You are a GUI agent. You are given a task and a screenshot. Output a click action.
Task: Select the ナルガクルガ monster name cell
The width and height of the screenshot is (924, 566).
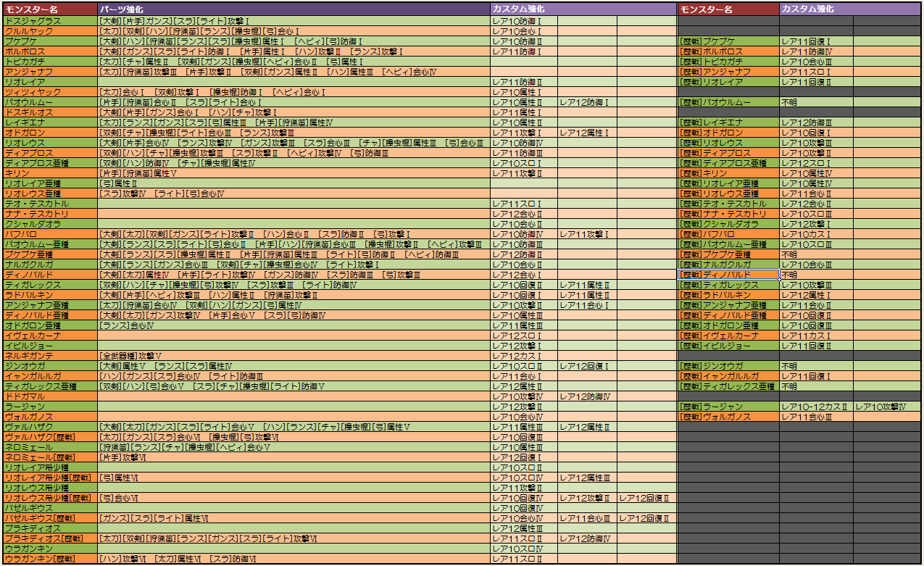pos(50,265)
